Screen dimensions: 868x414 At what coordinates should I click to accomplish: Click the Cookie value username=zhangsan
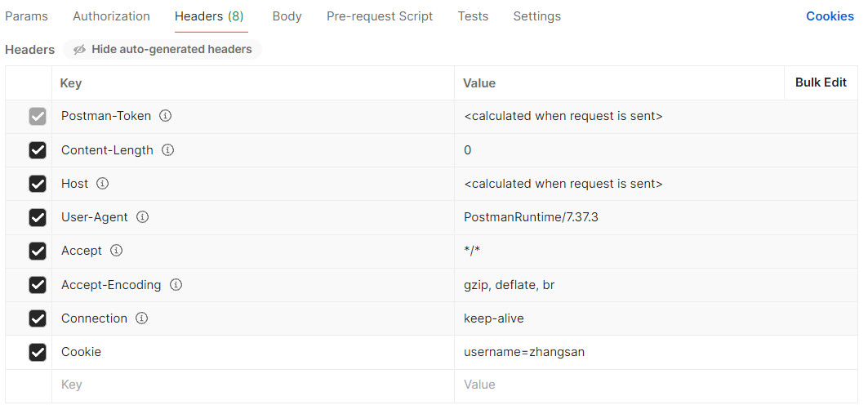524,352
